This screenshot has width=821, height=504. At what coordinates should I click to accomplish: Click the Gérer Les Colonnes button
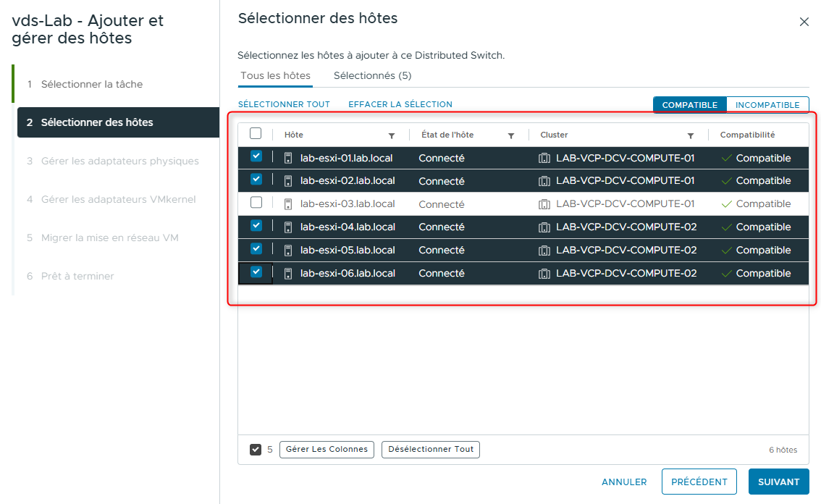327,449
